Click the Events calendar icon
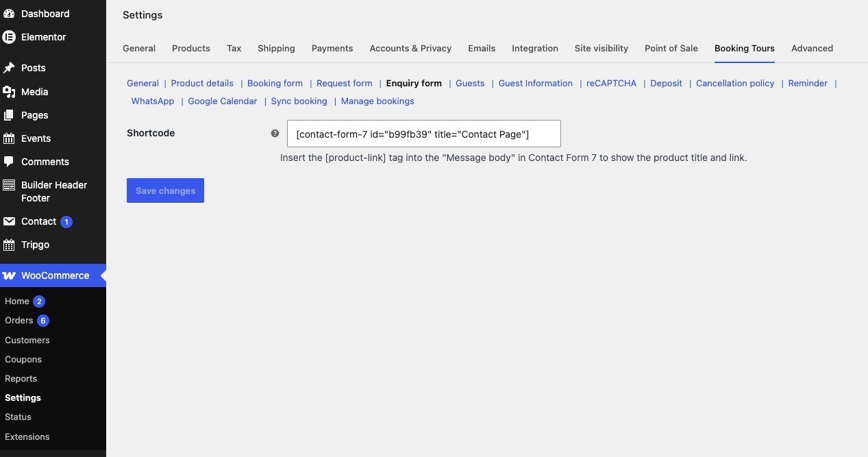The image size is (868, 457). click(9, 138)
